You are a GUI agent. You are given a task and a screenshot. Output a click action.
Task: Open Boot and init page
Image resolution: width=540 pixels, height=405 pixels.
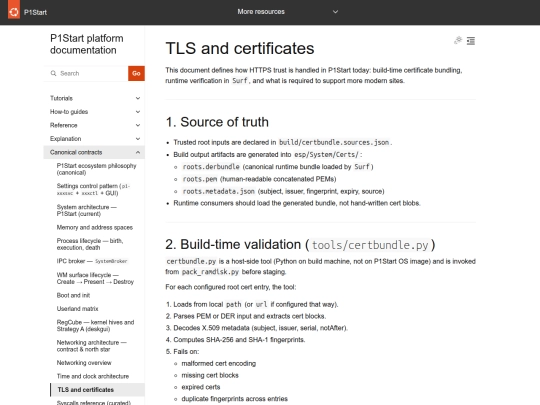73,295
